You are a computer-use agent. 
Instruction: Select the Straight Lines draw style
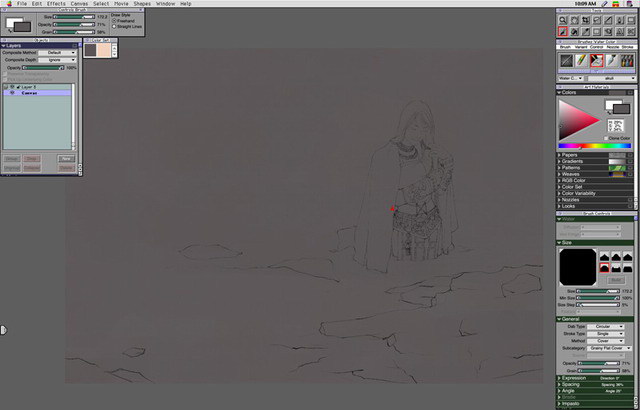tap(114, 27)
